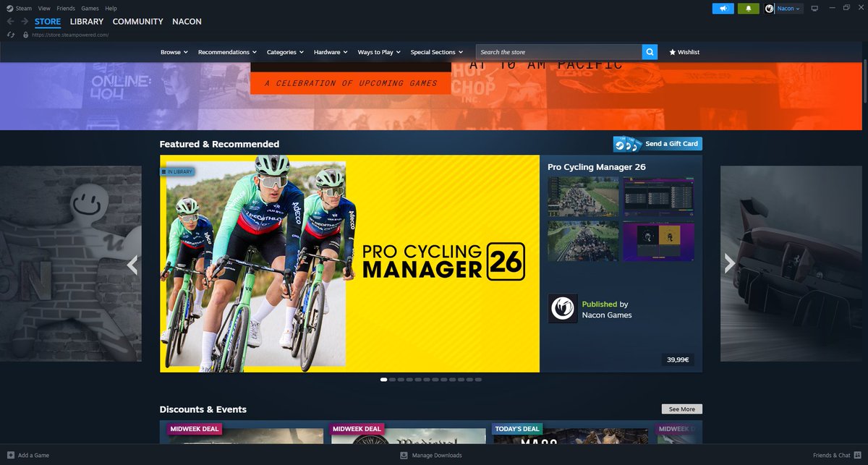
Task: Switch to the COMMUNITY tab
Action: (x=137, y=22)
